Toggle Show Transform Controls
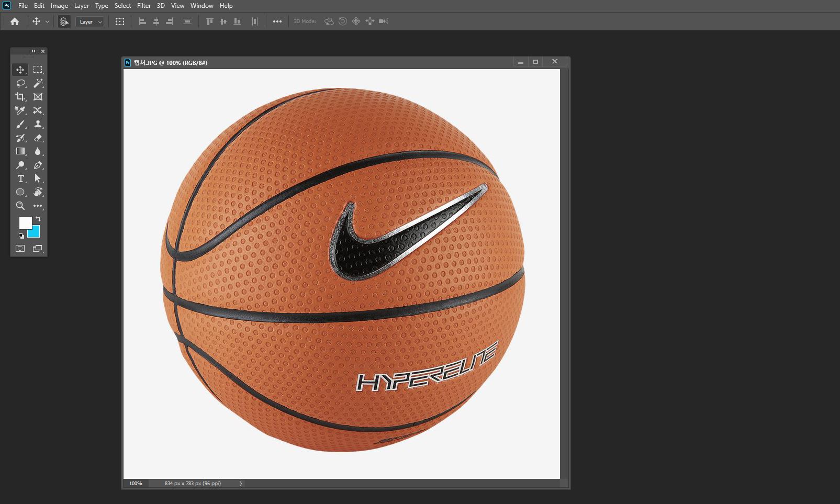840x504 pixels. click(x=120, y=21)
